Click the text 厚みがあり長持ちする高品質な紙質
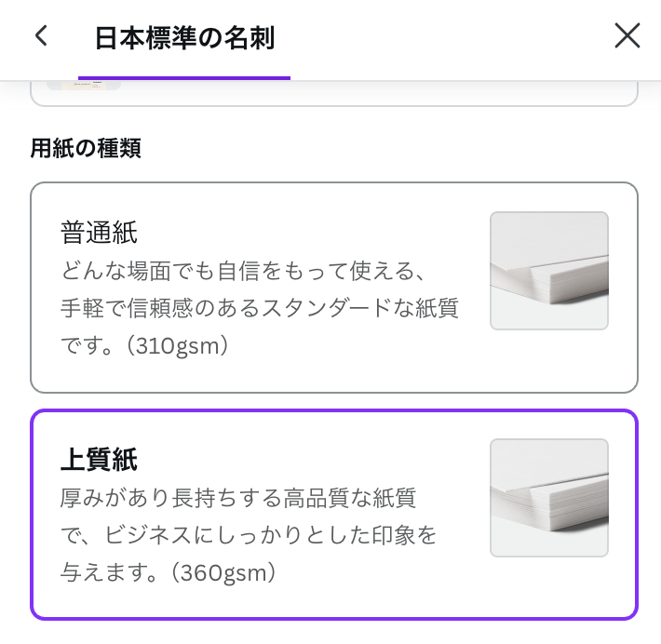Screen dimensions: 661x644 238,498
